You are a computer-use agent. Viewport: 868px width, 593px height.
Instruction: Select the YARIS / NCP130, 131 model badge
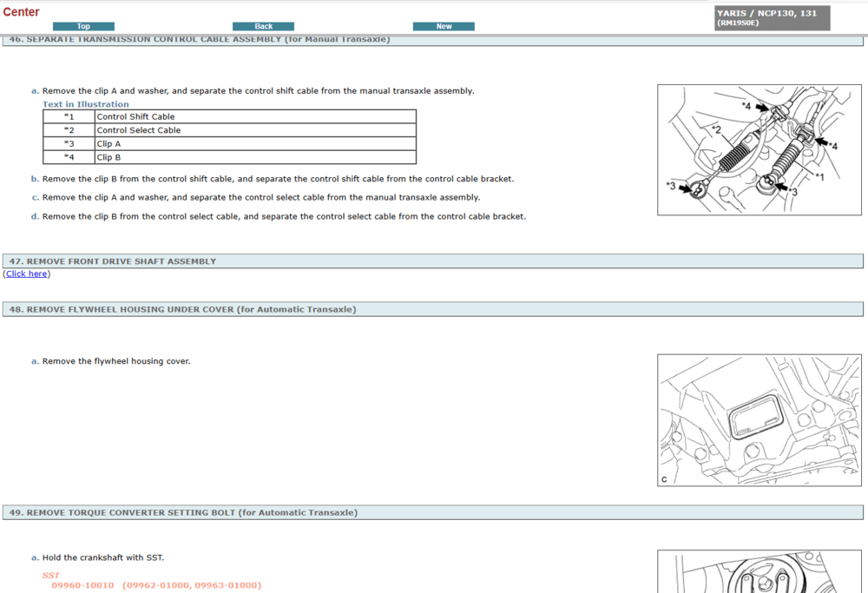pyautogui.click(x=772, y=17)
